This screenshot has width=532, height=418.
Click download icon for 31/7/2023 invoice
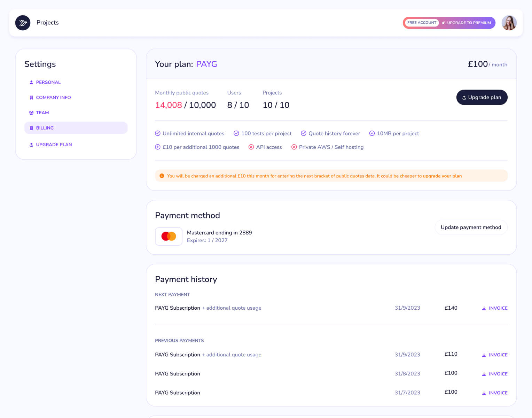click(484, 393)
